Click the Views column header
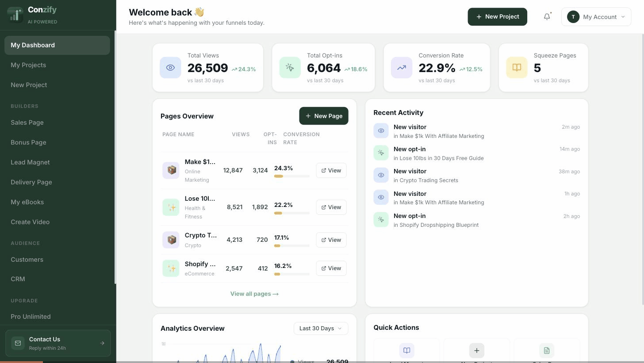The width and height of the screenshot is (644, 363). click(241, 134)
